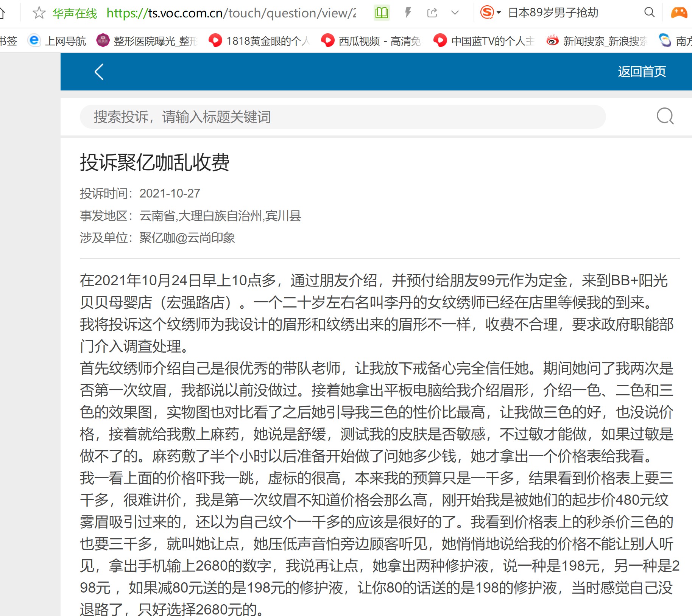The width and height of the screenshot is (692, 616).
Task: Click the title 投诉聚亿咖乱收费
Action: pyautogui.click(x=154, y=162)
